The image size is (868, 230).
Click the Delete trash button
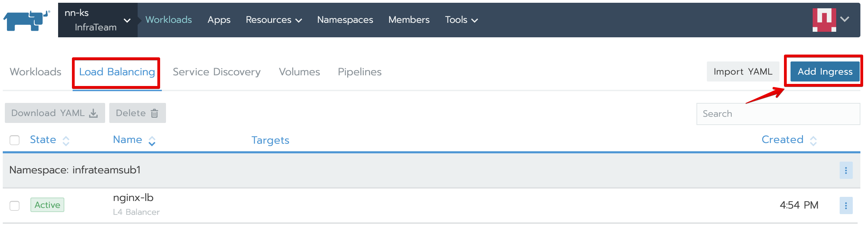[x=137, y=113]
